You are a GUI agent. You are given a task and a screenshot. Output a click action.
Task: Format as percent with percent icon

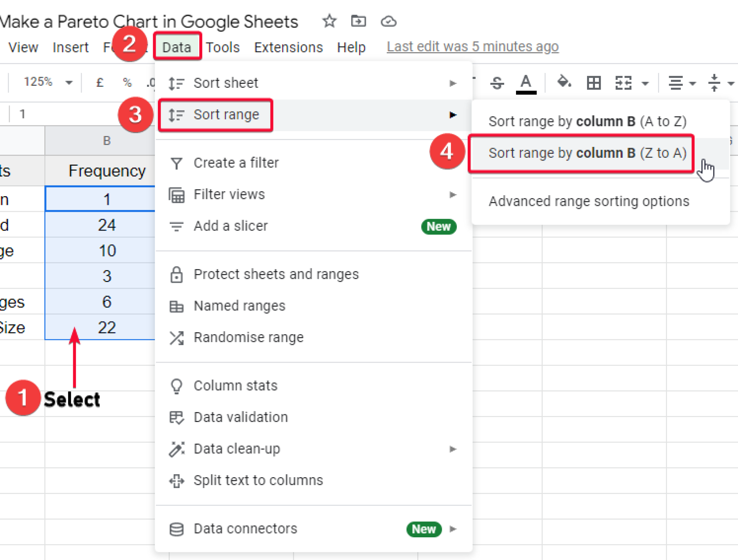point(127,82)
